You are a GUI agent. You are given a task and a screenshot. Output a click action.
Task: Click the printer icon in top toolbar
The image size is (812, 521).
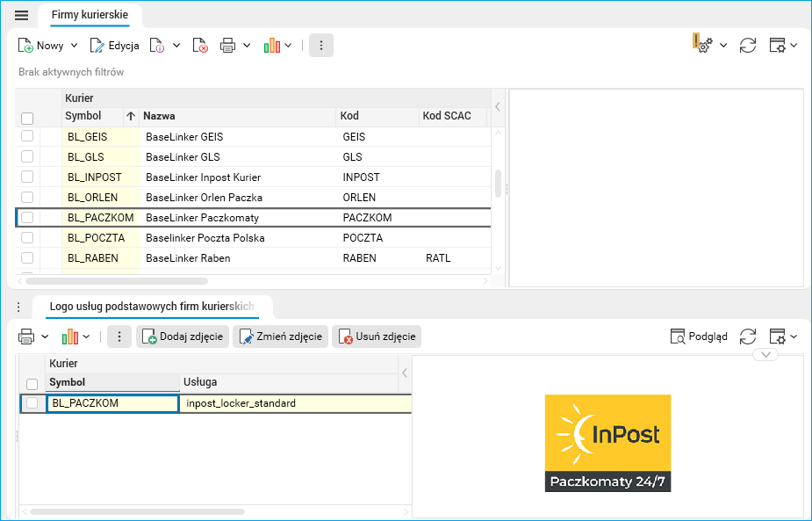(228, 46)
